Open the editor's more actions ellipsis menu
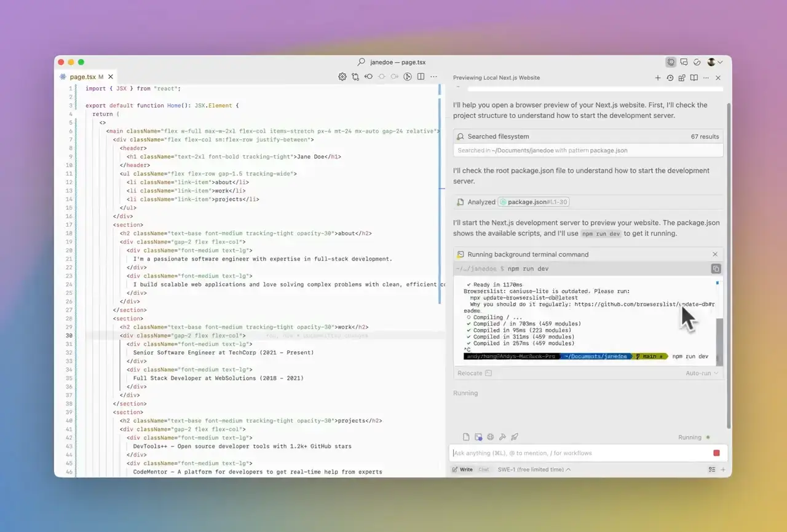 coord(433,76)
